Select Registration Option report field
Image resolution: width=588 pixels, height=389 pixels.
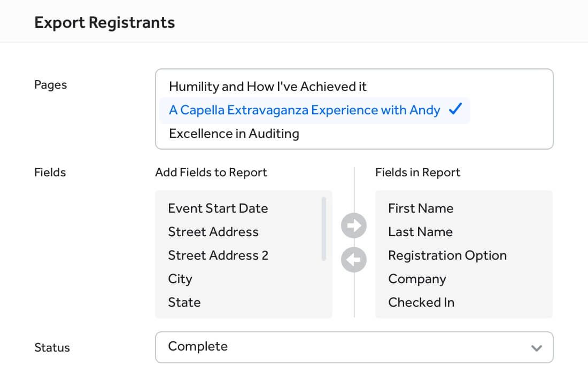(447, 255)
